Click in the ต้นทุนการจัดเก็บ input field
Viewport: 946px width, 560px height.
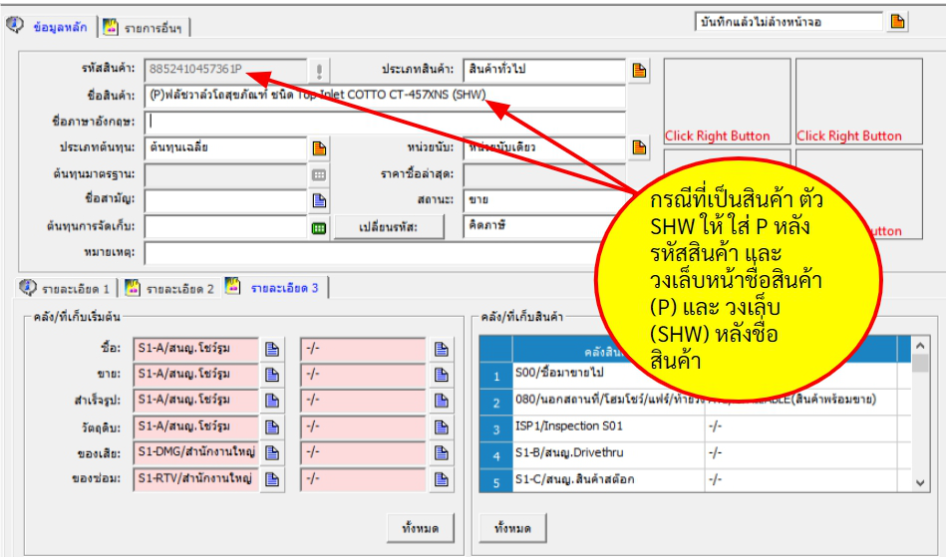pos(225,226)
